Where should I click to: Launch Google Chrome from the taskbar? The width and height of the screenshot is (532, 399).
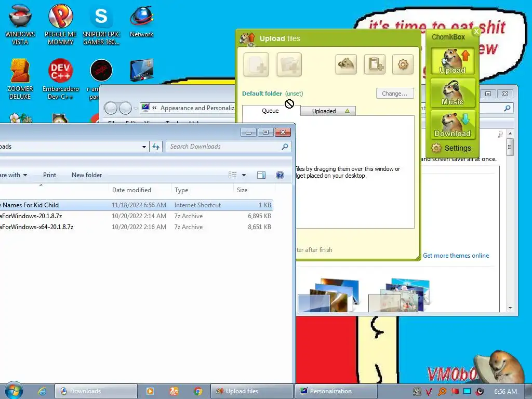(198, 391)
